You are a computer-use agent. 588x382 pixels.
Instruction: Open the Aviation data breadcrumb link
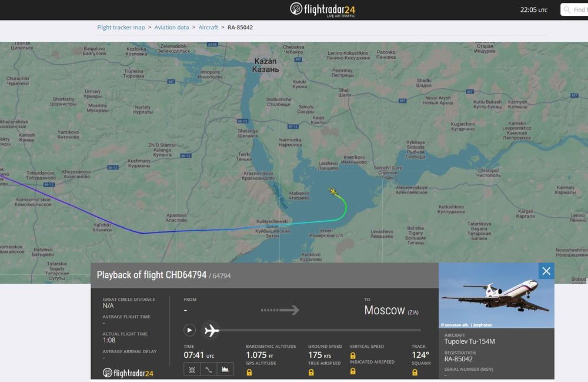tap(171, 28)
